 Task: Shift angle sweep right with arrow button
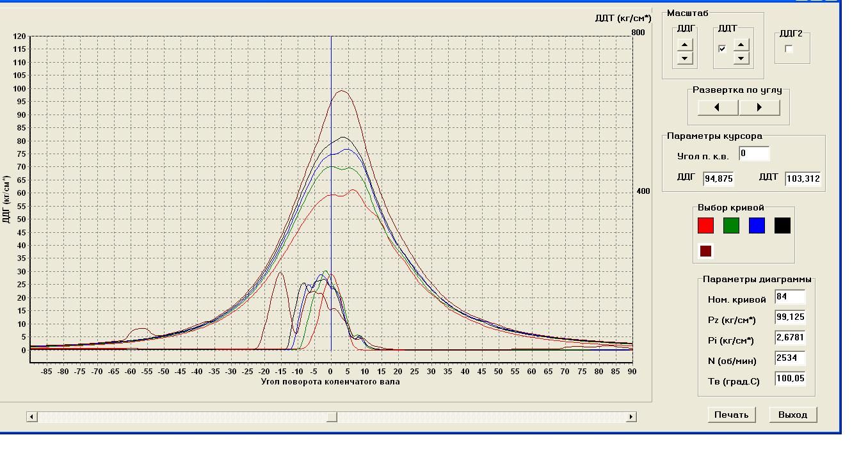click(760, 107)
